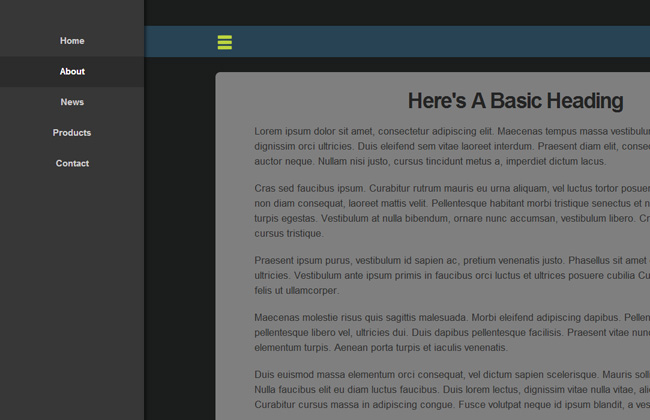Click the green hamburger menu icon
This screenshot has width=650, height=420.
click(225, 42)
